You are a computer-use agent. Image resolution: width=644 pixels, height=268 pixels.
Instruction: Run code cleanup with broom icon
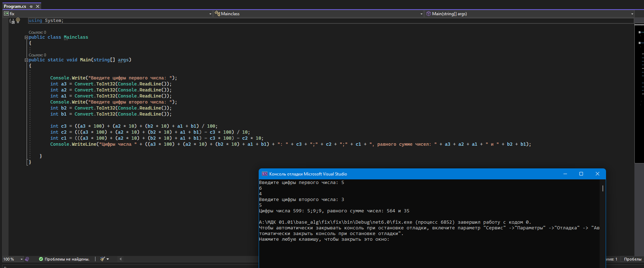[x=103, y=259]
